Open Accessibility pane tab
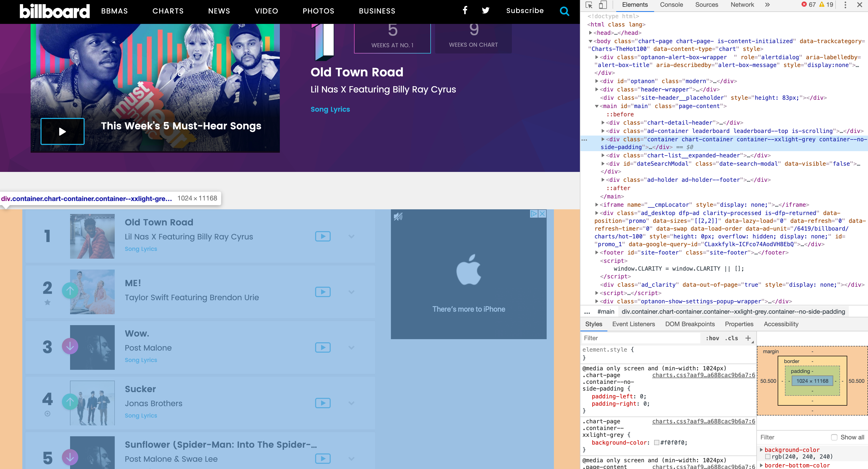The height and width of the screenshot is (469, 868). 781,324
